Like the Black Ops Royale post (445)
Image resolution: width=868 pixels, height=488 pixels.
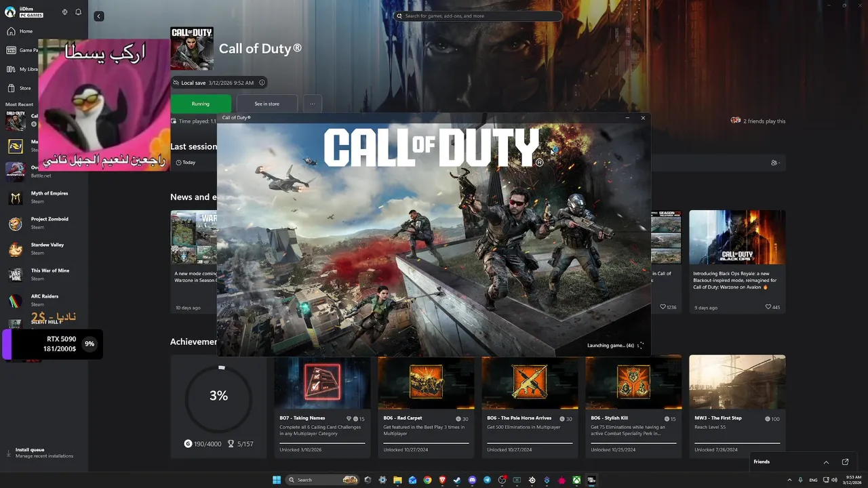[x=772, y=307]
